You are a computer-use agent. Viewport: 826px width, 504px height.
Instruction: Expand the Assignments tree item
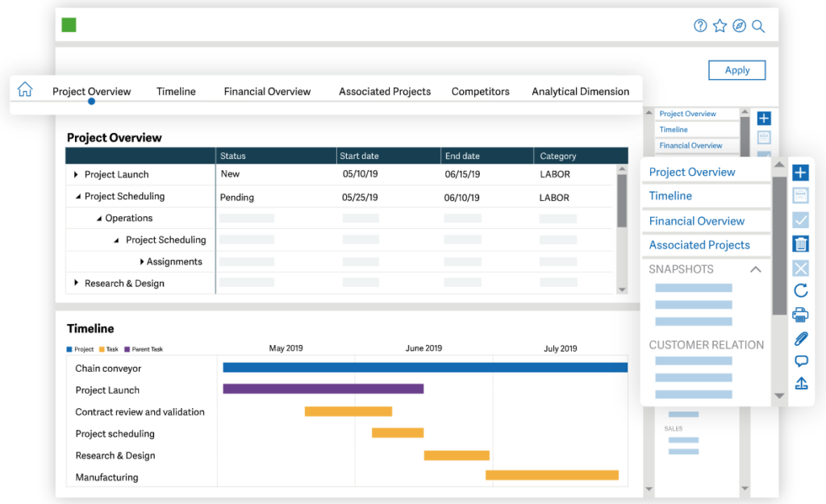click(142, 261)
